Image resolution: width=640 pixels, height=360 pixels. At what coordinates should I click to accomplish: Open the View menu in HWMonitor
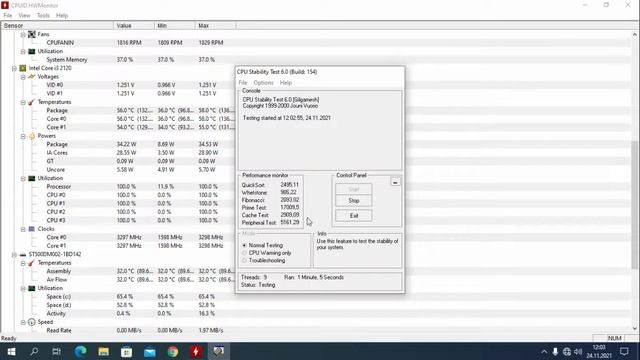(x=24, y=16)
